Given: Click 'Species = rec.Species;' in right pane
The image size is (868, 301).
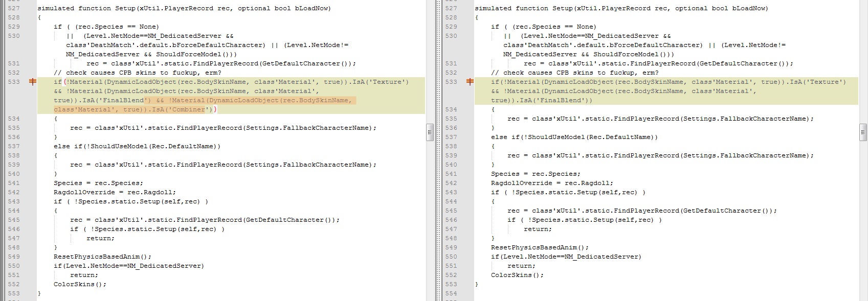Looking at the screenshot, I should point(536,174).
